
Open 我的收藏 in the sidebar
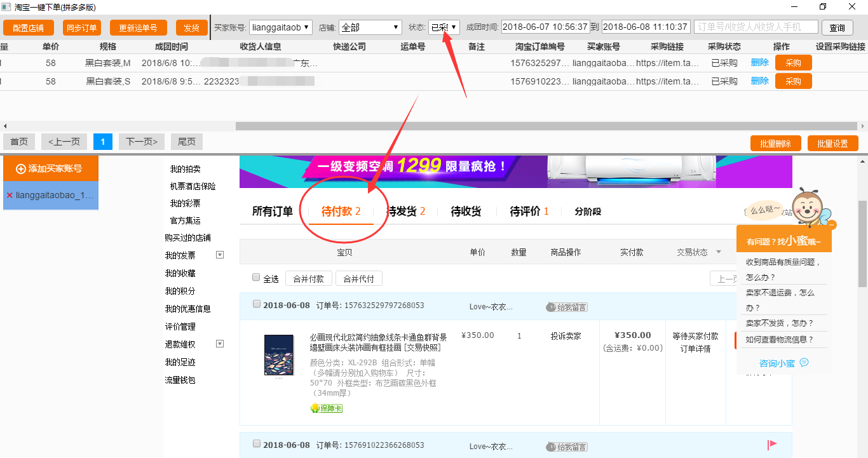point(180,273)
